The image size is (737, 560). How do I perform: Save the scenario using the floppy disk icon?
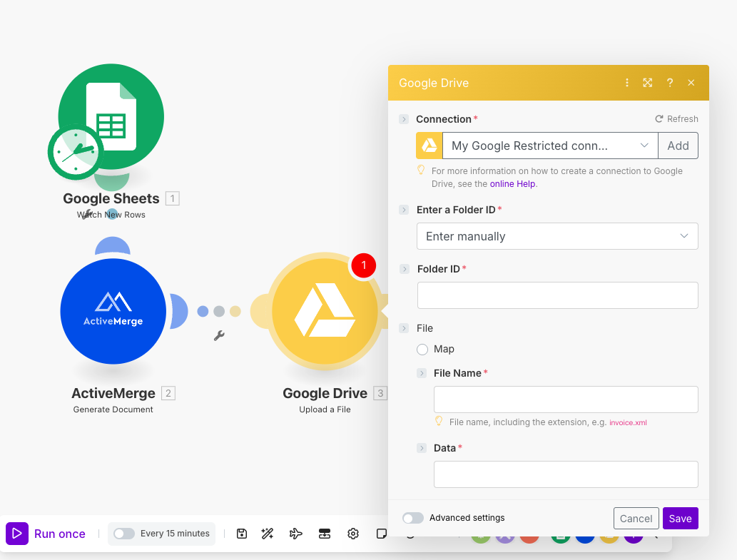point(241,533)
